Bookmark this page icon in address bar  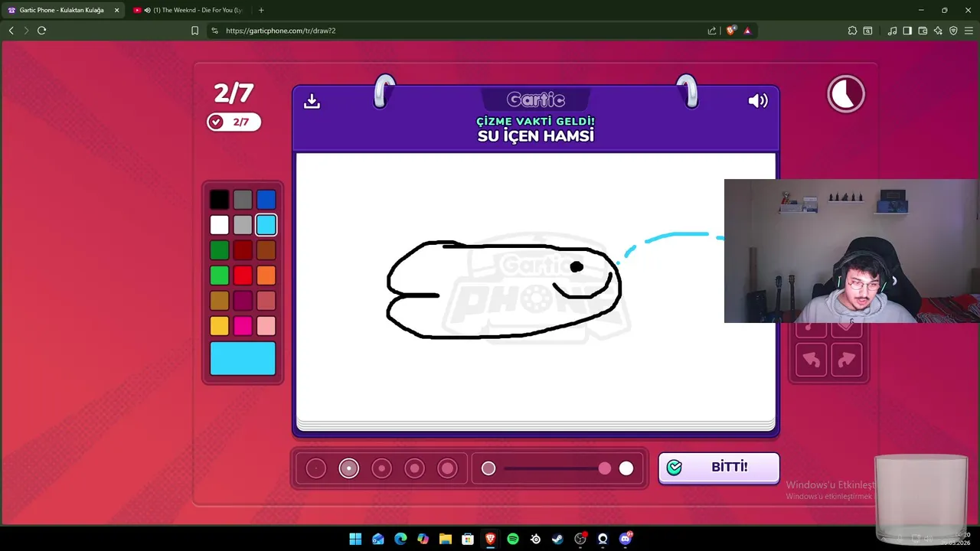point(194,31)
